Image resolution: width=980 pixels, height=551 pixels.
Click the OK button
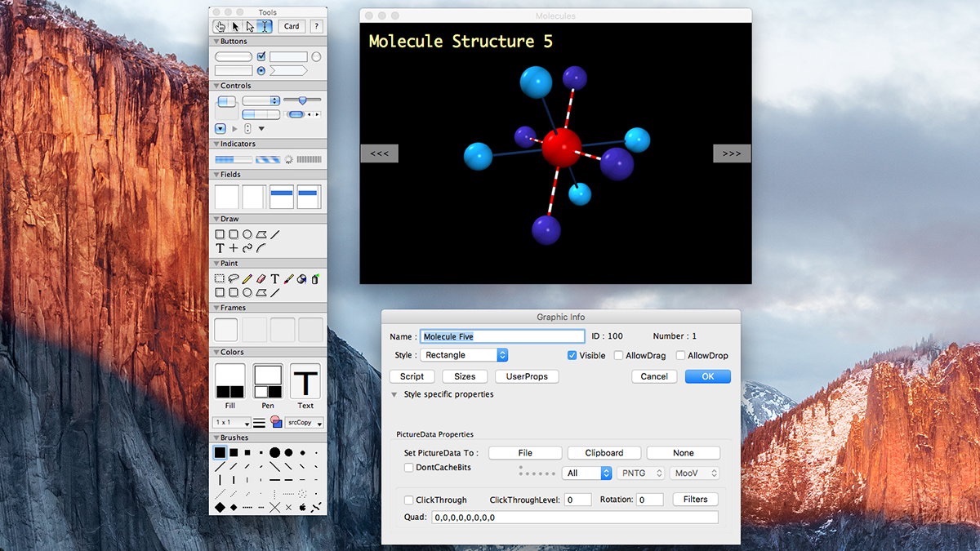pos(707,376)
